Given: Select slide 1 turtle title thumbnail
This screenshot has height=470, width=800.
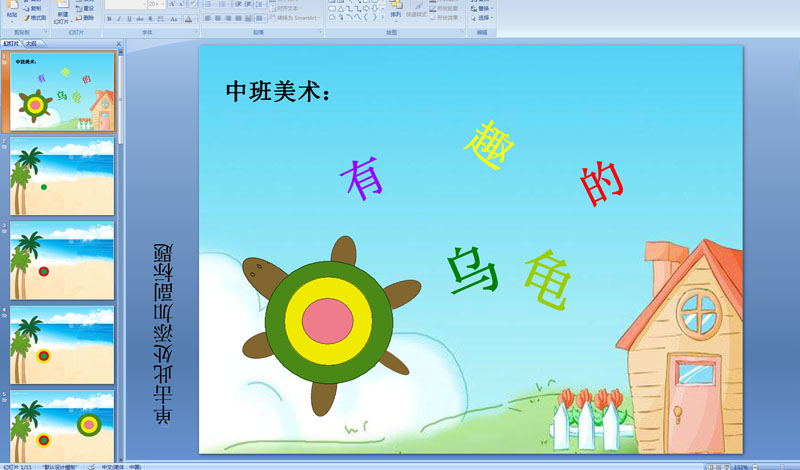Looking at the screenshot, I should (62, 92).
